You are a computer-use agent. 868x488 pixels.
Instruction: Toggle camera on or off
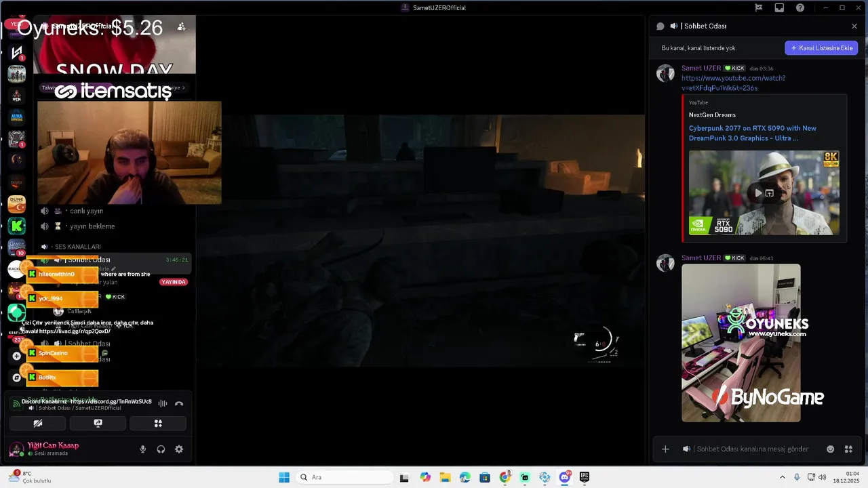click(38, 423)
